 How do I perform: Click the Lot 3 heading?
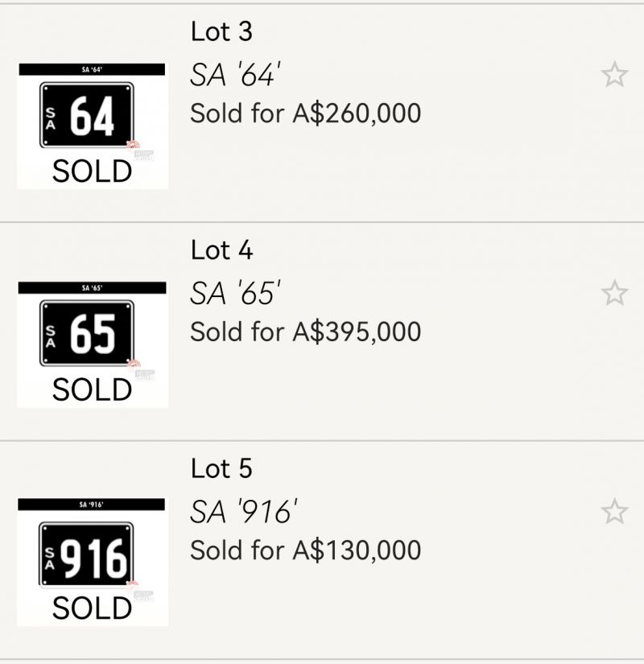point(221,32)
